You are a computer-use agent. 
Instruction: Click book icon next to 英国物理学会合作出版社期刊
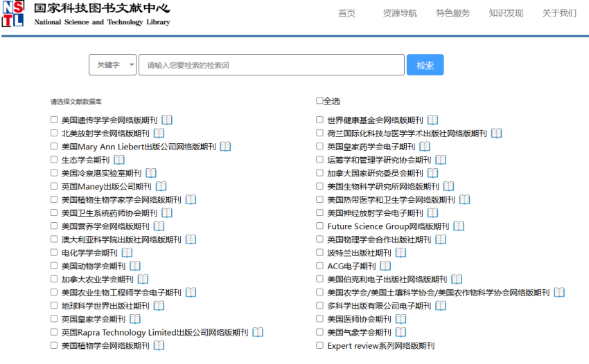(x=441, y=239)
